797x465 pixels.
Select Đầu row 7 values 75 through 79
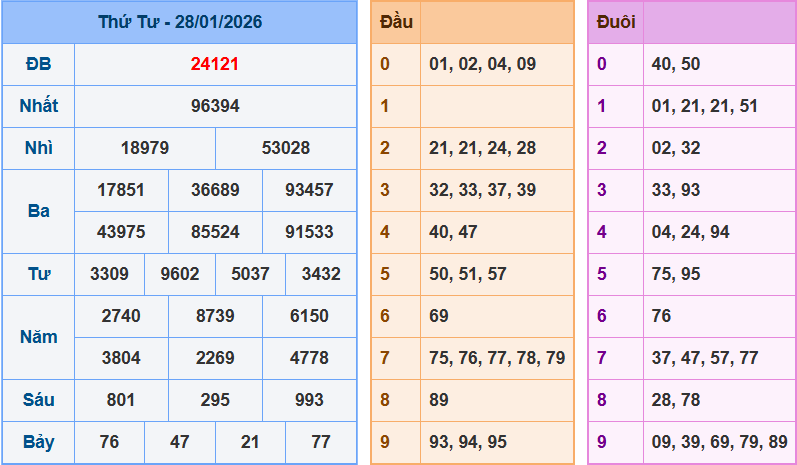click(497, 358)
